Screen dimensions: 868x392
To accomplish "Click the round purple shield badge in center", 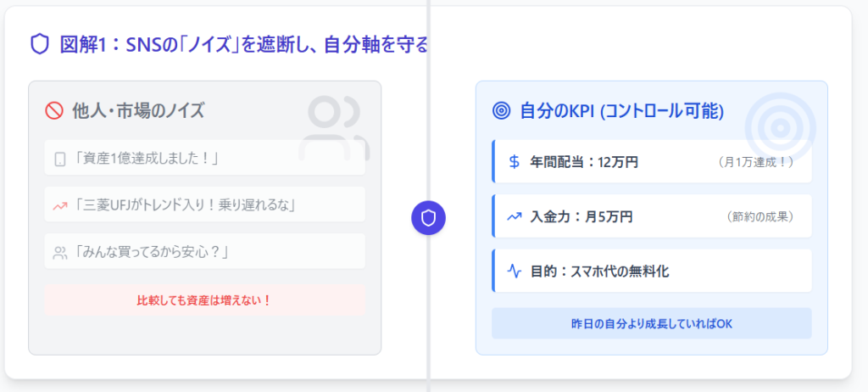I will coord(428,219).
